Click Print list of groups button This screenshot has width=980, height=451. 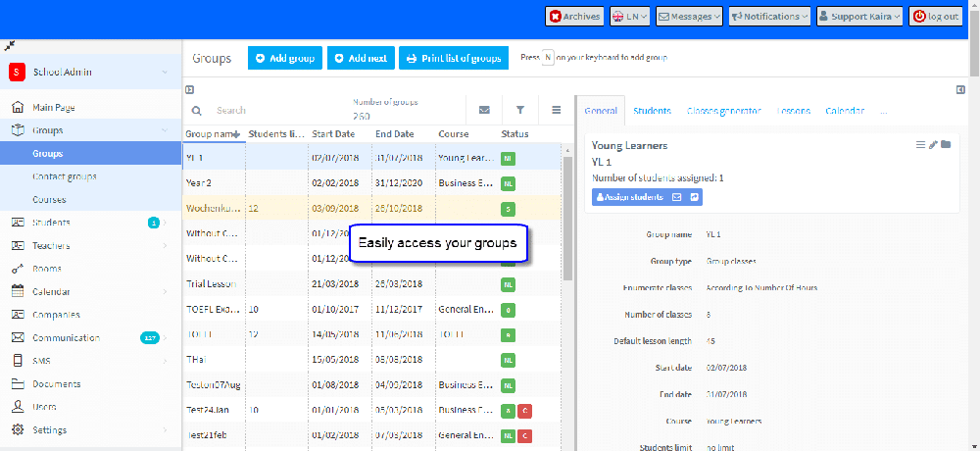pyautogui.click(x=454, y=58)
